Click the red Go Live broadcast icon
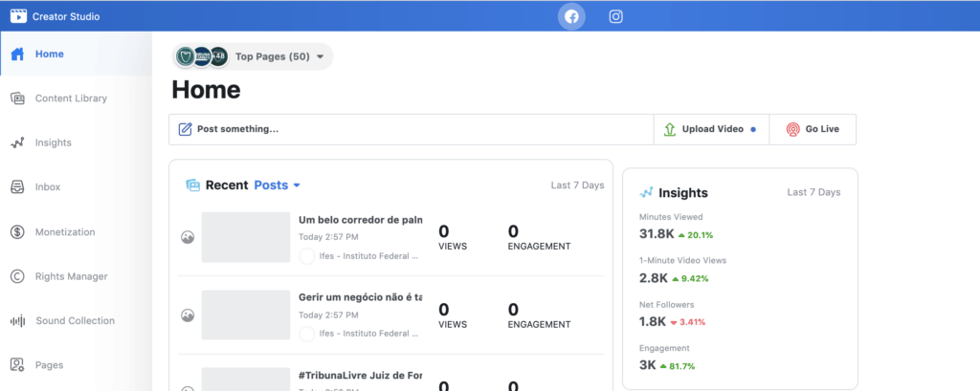Viewport: 980px width, 391px height. click(792, 129)
